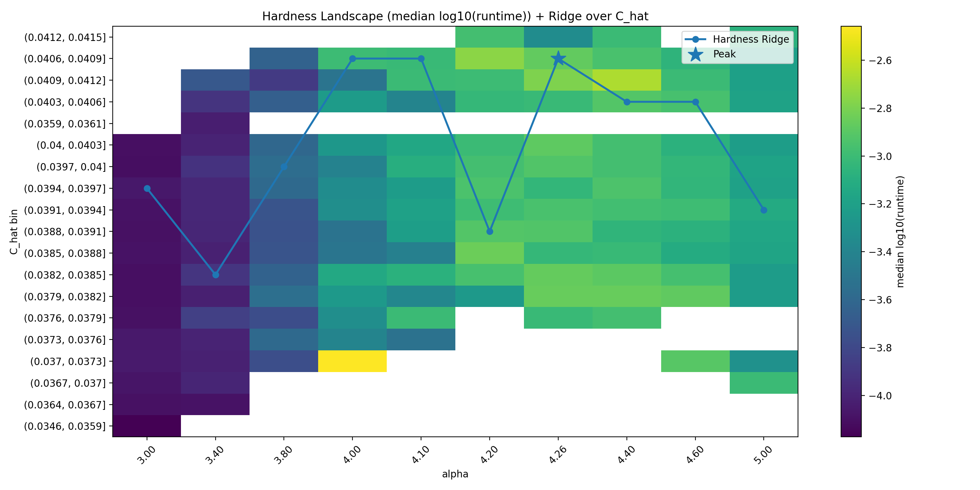This screenshot has width=980, height=490.
Task: Click ridge point at alpha 4.20
Action: (490, 231)
